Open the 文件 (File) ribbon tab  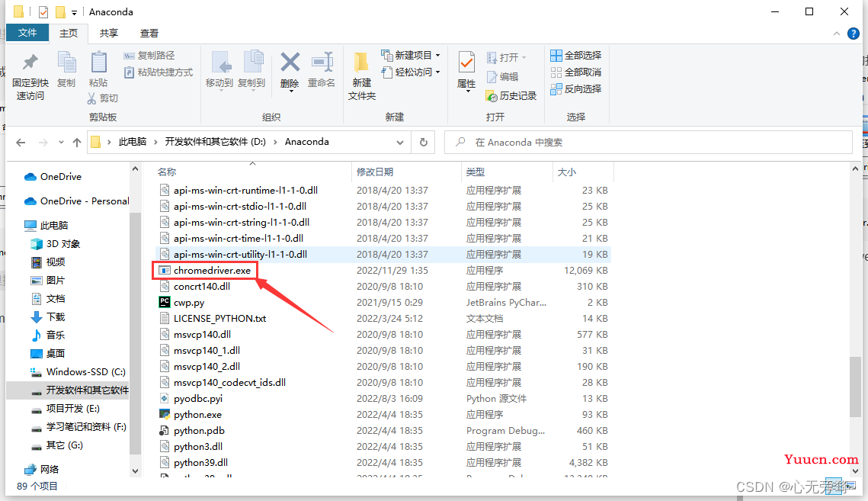pos(27,33)
